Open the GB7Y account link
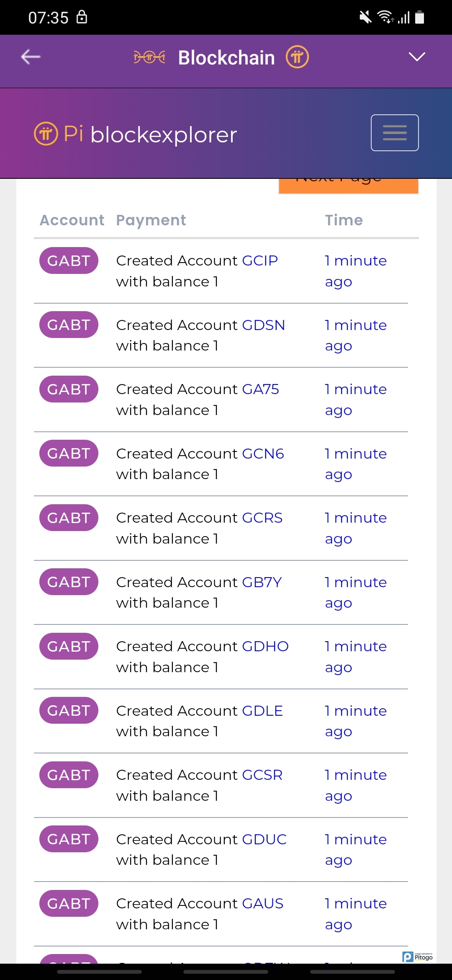Screen dimensions: 452x980 click(x=262, y=582)
